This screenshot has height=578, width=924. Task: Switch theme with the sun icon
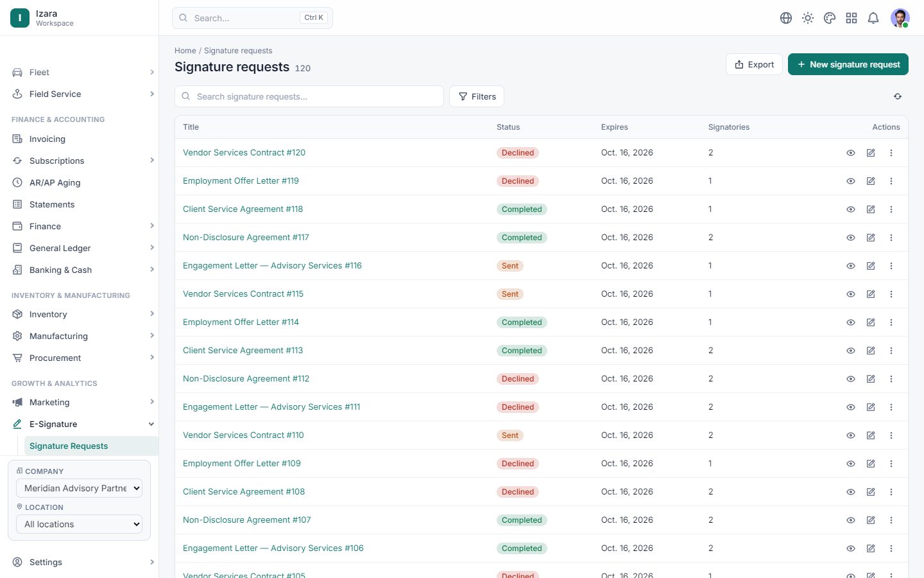pos(808,18)
